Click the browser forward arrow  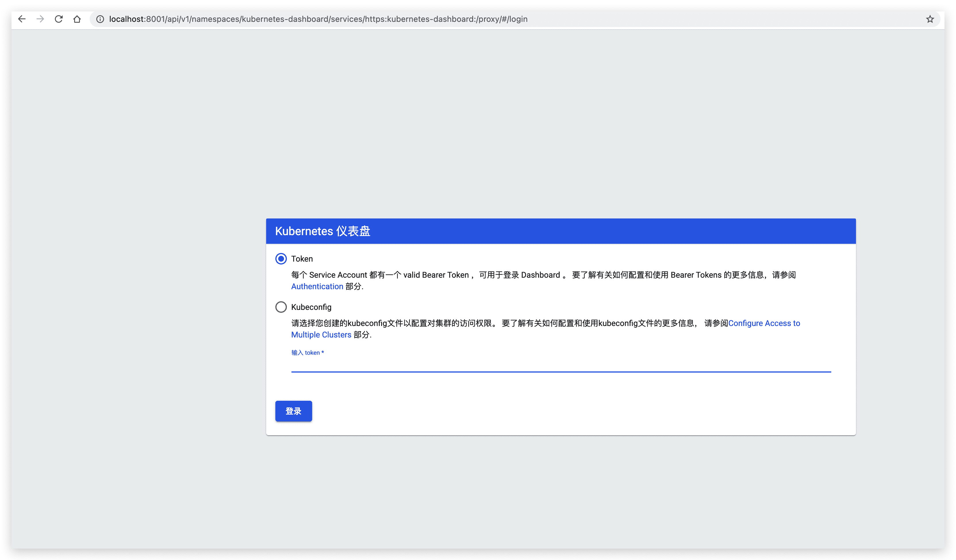pos(40,19)
